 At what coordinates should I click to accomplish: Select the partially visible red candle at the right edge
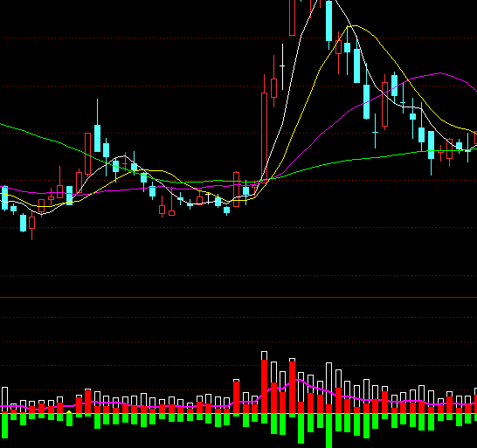[475, 138]
